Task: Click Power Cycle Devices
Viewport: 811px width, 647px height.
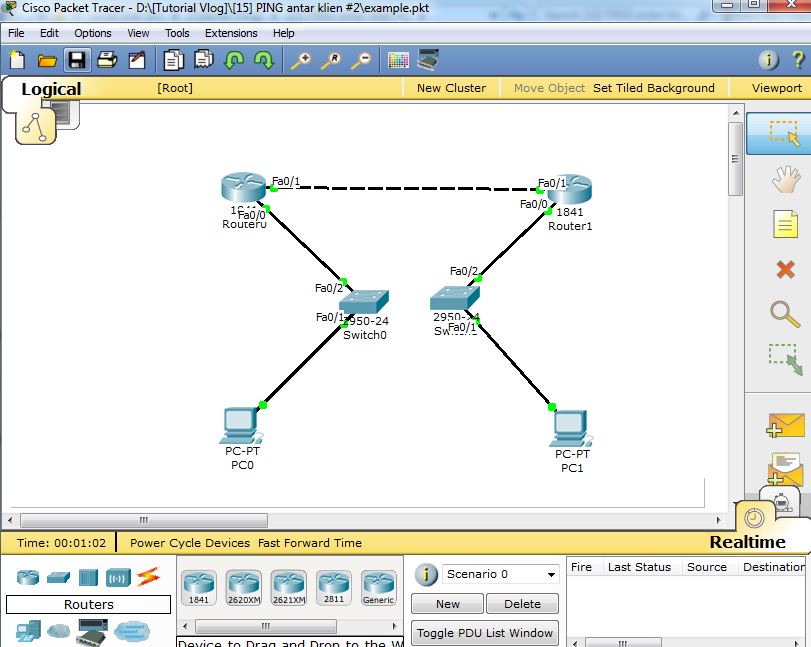Action: [190, 543]
